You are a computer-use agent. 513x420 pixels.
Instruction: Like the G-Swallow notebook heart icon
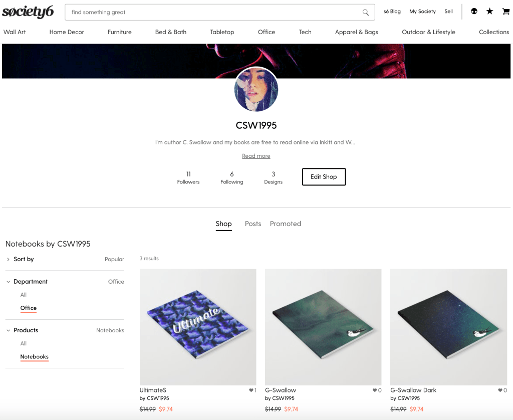point(375,390)
